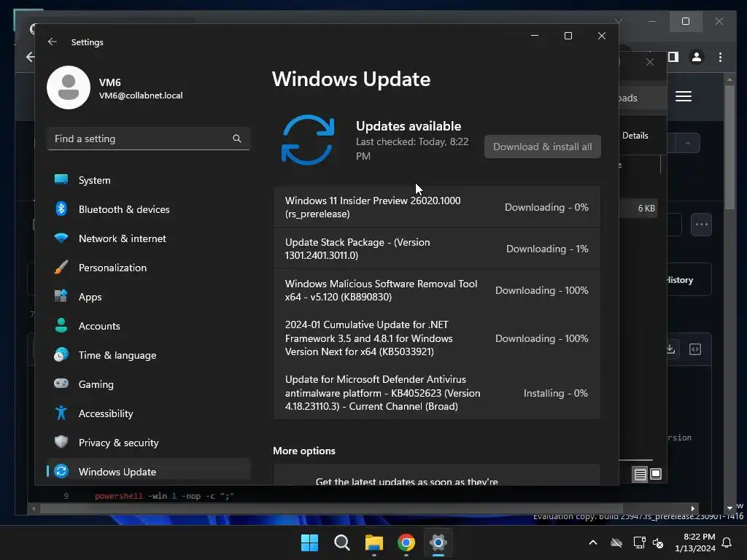Click the Apps icon in sidebar
The width and height of the screenshot is (747, 560).
(x=61, y=296)
